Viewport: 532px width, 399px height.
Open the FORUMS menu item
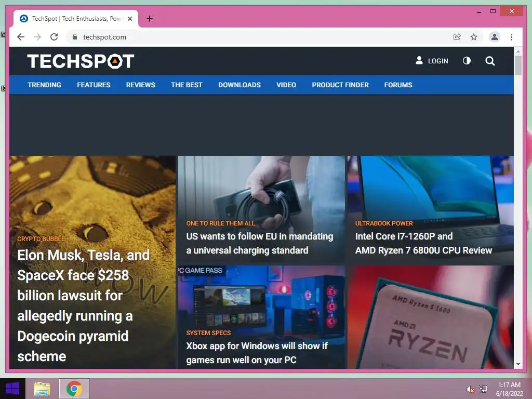click(x=398, y=85)
